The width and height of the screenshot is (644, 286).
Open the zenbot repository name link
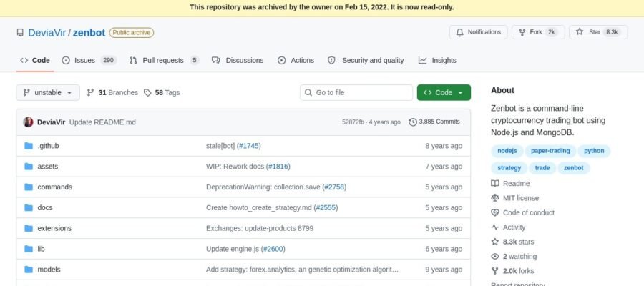(89, 33)
